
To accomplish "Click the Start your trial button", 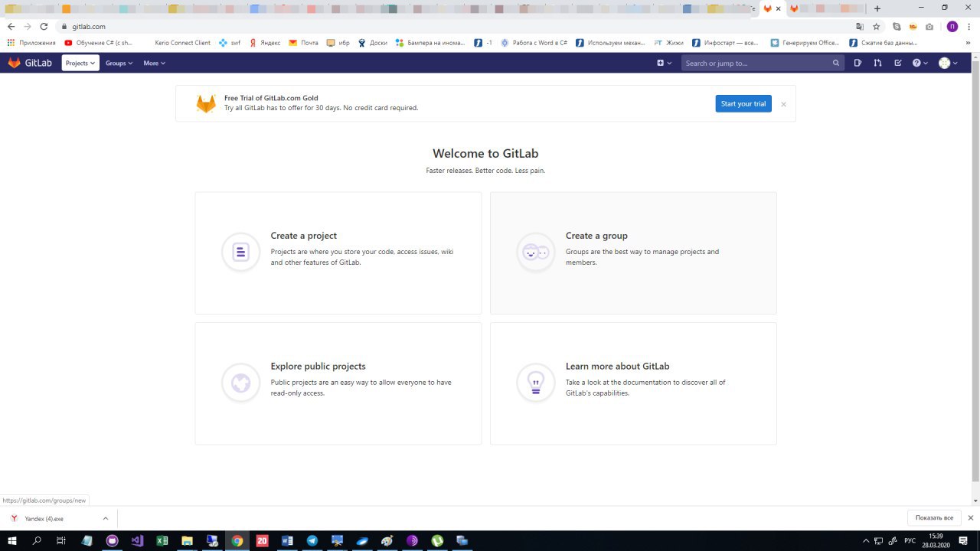I will click(x=743, y=103).
